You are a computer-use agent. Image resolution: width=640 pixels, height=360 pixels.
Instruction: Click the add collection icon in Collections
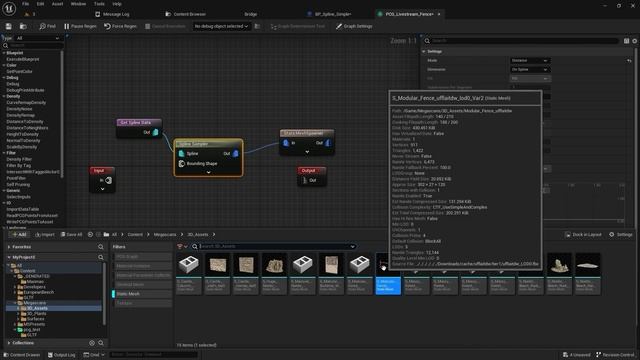(92, 343)
